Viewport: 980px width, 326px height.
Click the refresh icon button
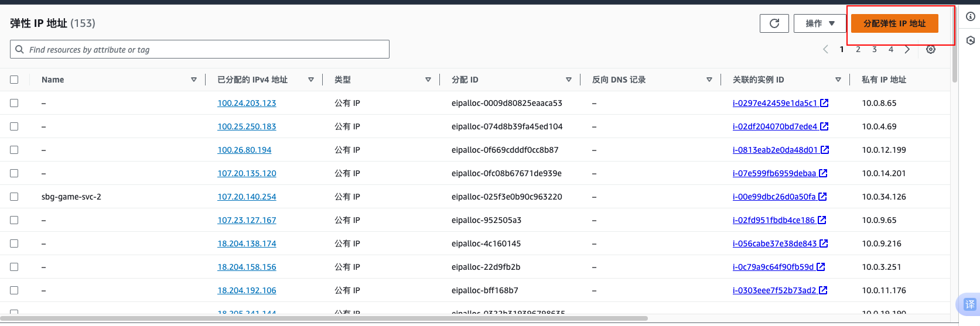[x=774, y=23]
